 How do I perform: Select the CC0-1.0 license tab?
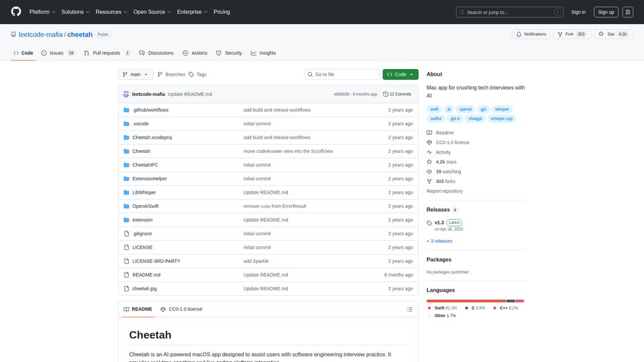pyautogui.click(x=181, y=309)
